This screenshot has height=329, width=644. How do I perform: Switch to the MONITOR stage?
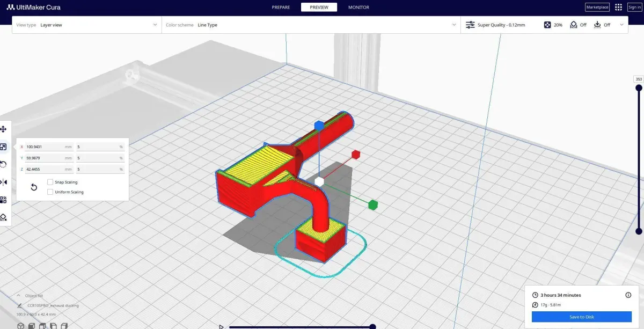358,7
